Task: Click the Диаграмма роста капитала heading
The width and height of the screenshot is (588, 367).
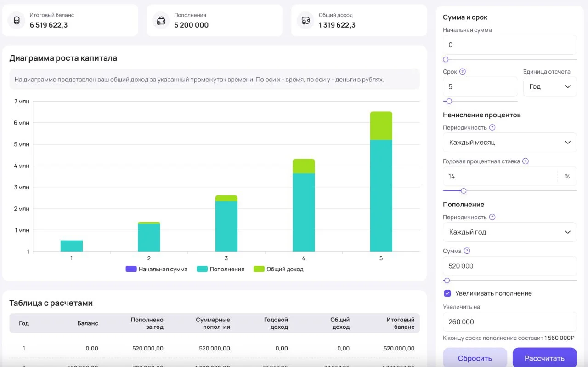Action: (x=63, y=58)
